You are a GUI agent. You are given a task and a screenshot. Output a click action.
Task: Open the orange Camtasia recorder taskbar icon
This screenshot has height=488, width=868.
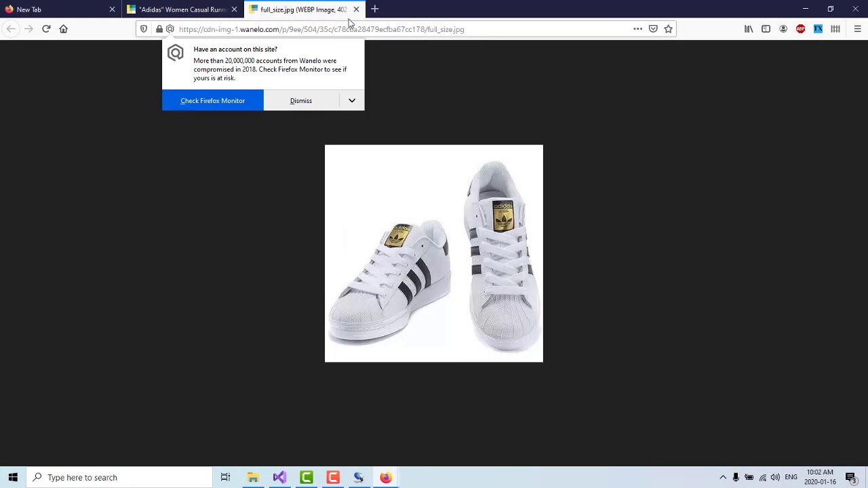[332, 477]
